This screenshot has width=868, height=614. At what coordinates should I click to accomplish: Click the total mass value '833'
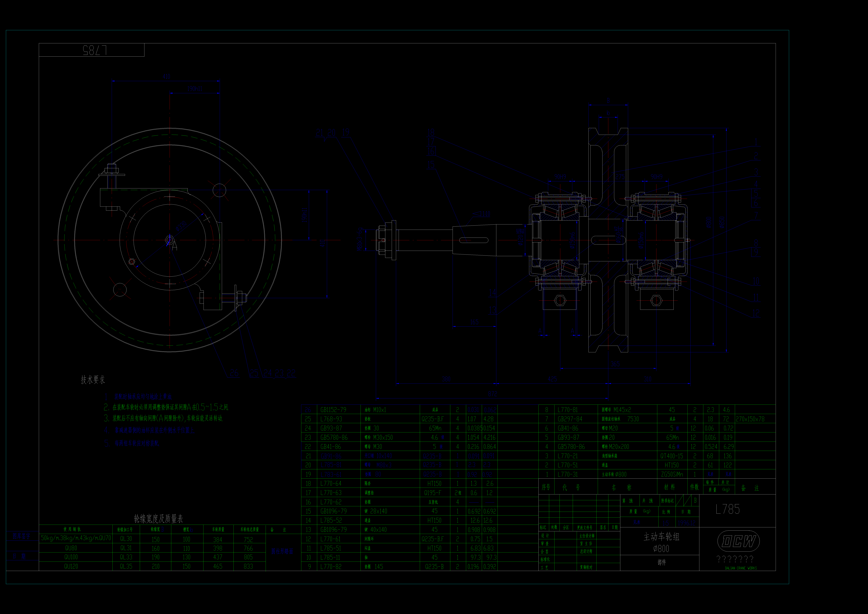click(x=248, y=566)
